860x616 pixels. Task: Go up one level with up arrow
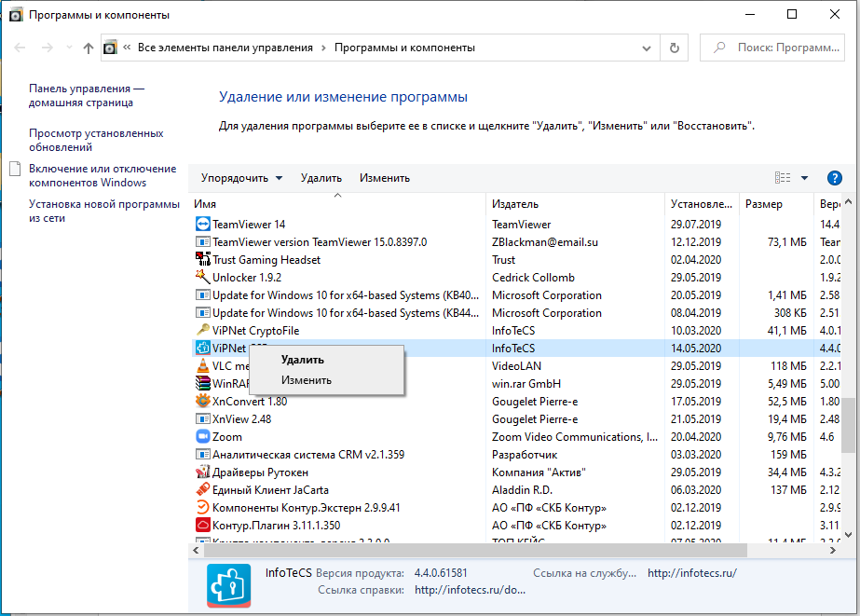(x=89, y=48)
